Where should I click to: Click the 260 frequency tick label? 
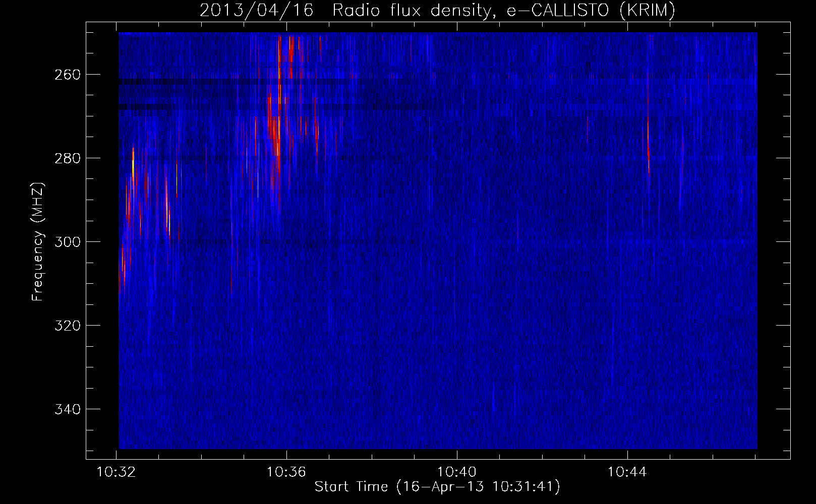pyautogui.click(x=67, y=75)
